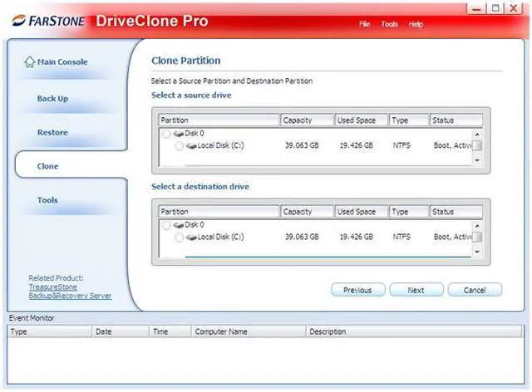The image size is (532, 392).
Task: Sort source list by Capacity column
Action: click(x=307, y=120)
